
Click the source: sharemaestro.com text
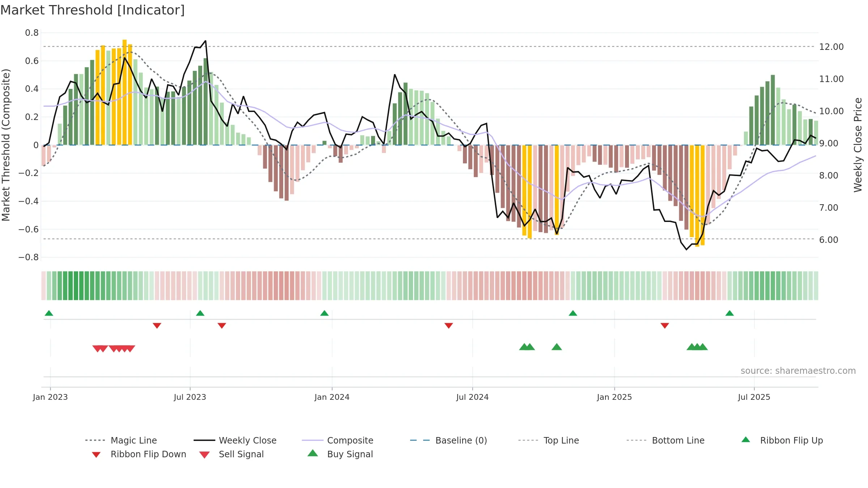click(798, 371)
